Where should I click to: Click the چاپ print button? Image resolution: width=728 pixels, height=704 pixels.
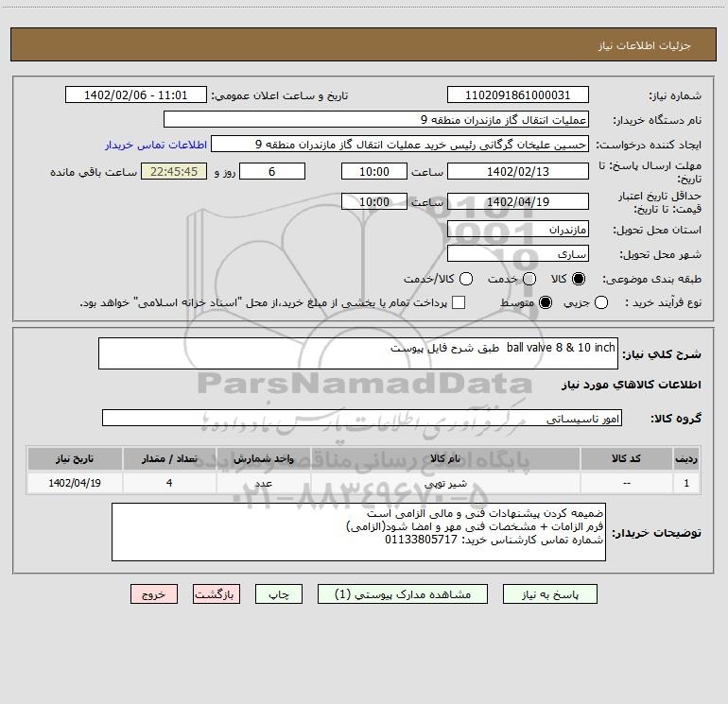coord(279,594)
